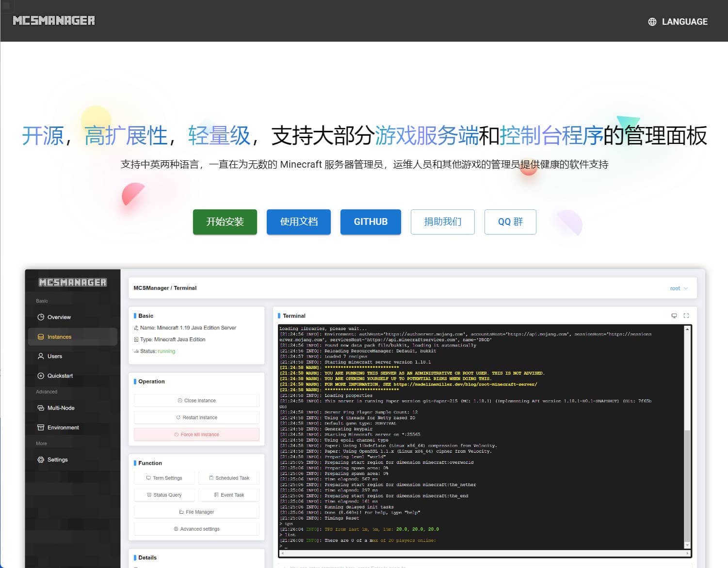728x568 pixels.
Task: Click the green 开始安装 button
Action: pos(225,222)
